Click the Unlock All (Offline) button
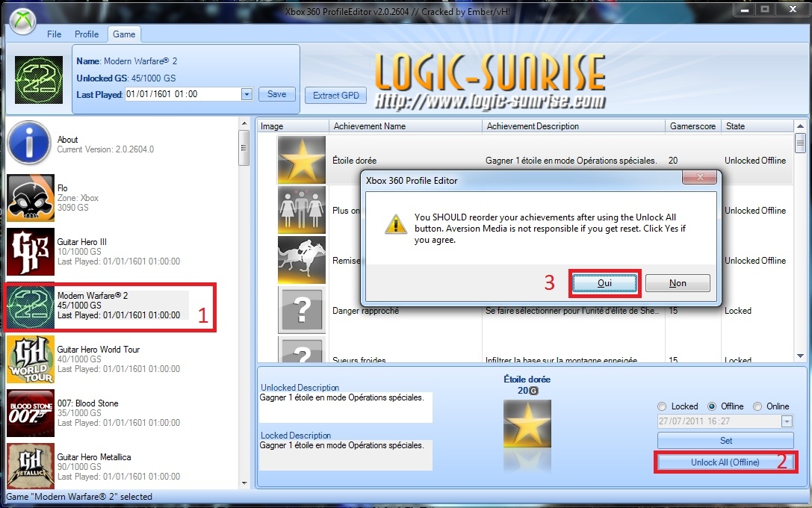The width and height of the screenshot is (812, 508). pos(725,462)
